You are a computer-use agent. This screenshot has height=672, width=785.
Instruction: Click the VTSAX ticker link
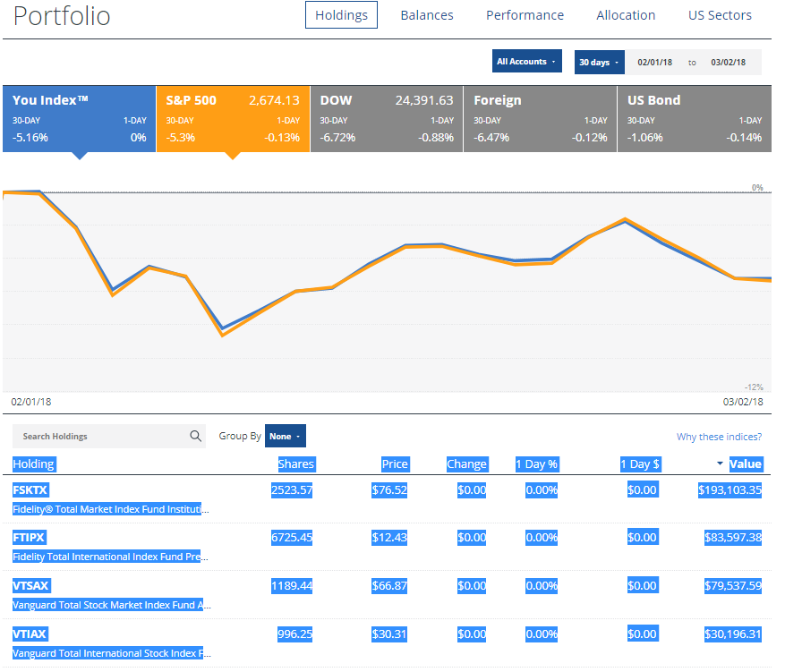33,585
